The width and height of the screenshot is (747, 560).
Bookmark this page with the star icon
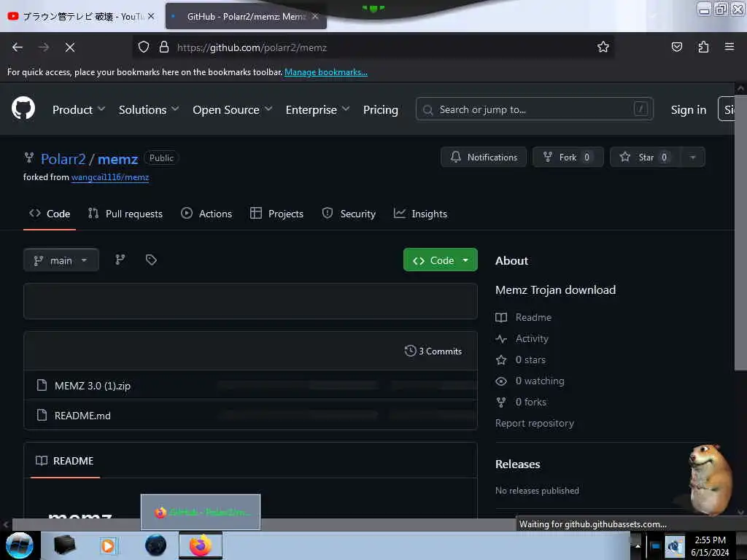point(603,47)
